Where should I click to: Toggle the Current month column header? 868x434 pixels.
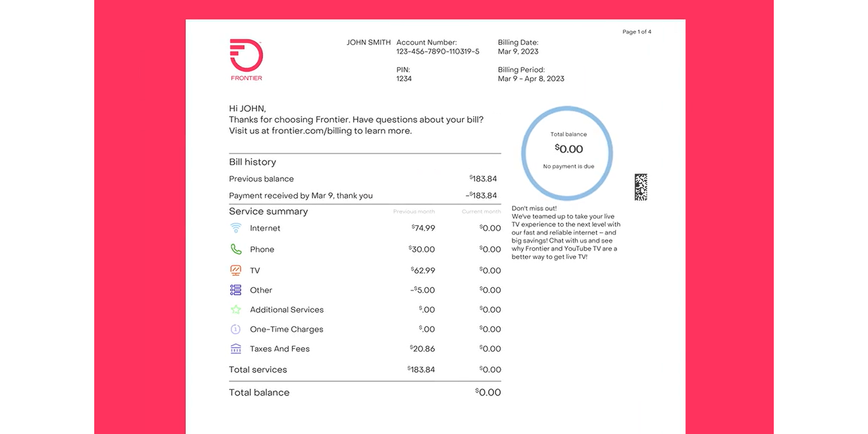coord(481,211)
